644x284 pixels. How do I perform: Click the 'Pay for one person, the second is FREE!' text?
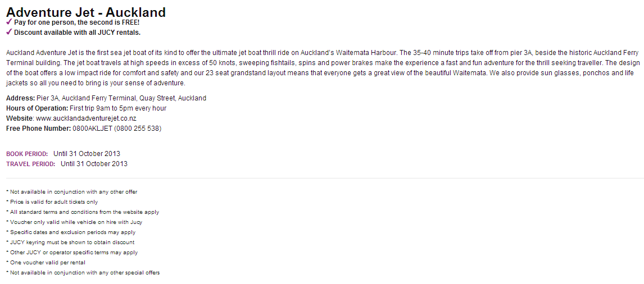[77, 22]
